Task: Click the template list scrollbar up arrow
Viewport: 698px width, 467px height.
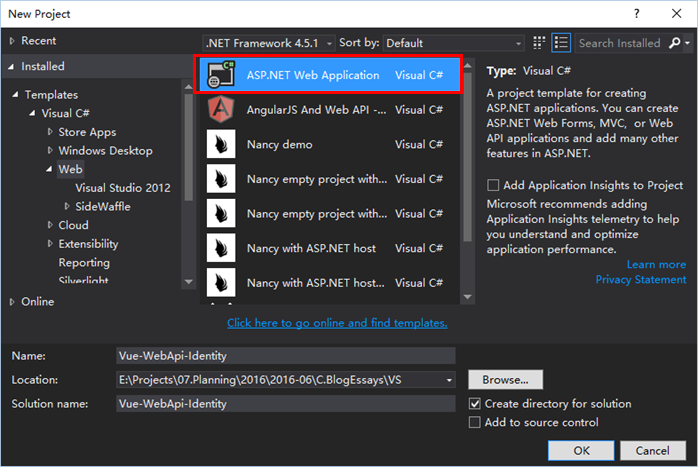Action: click(467, 65)
